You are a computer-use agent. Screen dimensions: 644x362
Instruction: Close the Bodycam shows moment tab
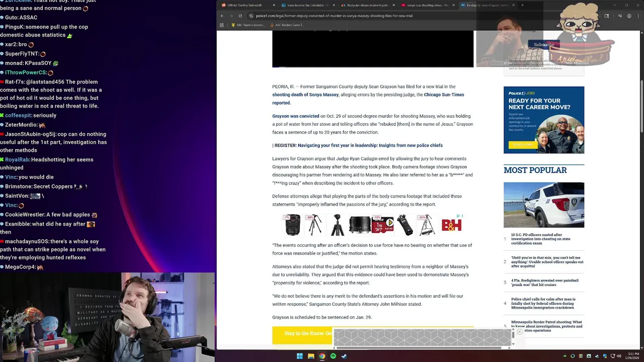pyautogui.click(x=393, y=5)
